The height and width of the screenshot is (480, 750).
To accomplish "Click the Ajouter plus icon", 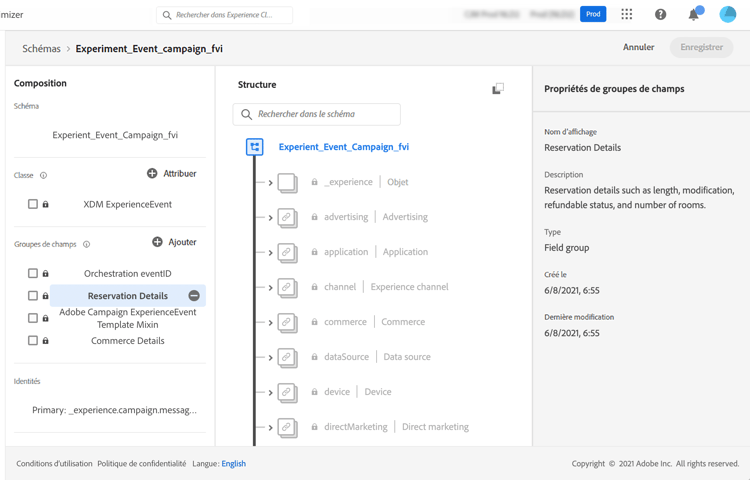I will (x=157, y=242).
